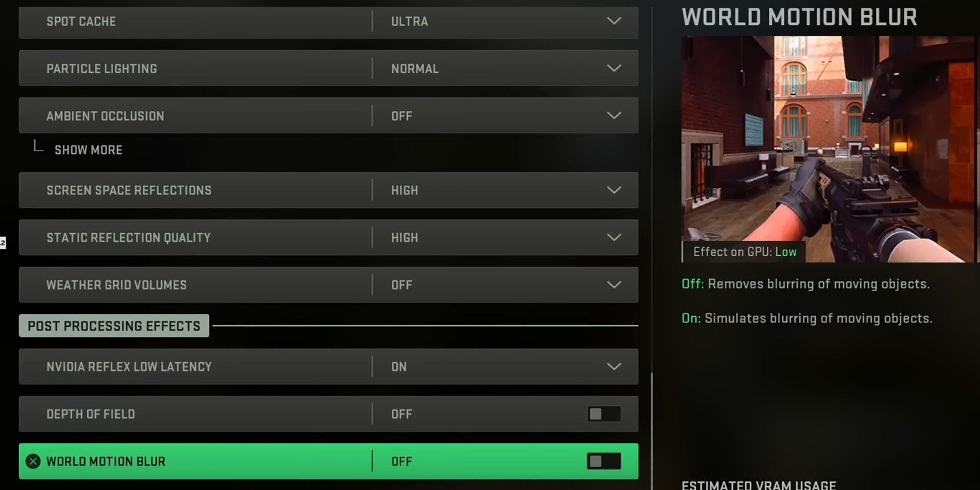Viewport: 980px width, 490px height.
Task: Select the Post Processing Effects section header
Action: pos(114,326)
